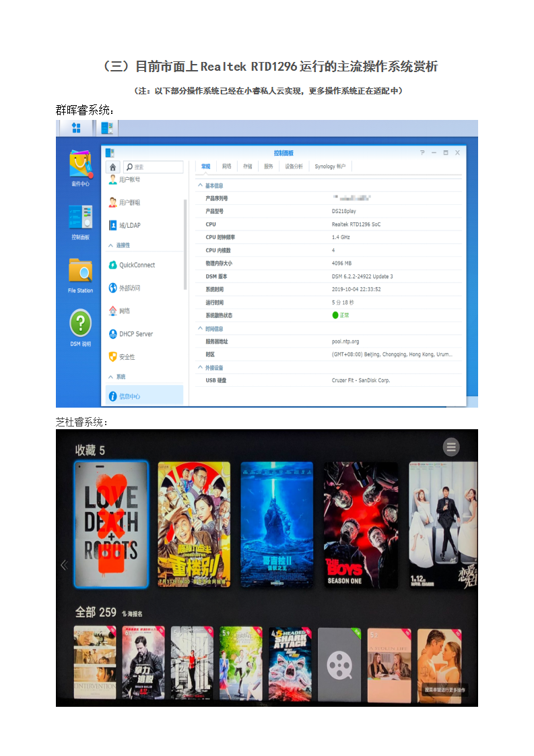Switch to the 设备分析 tab
Image resolution: width=534 pixels, height=756 pixels.
[x=294, y=166]
